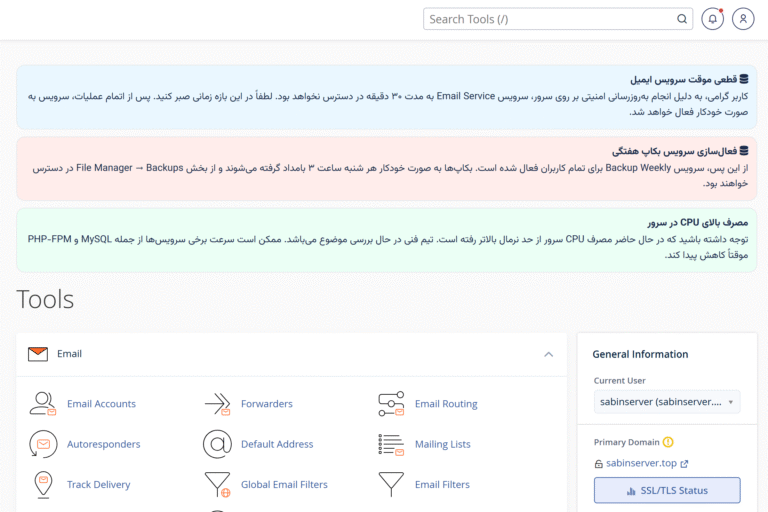The width and height of the screenshot is (768, 512).
Task: Click the Primary Domain info icon
Action: [668, 442]
